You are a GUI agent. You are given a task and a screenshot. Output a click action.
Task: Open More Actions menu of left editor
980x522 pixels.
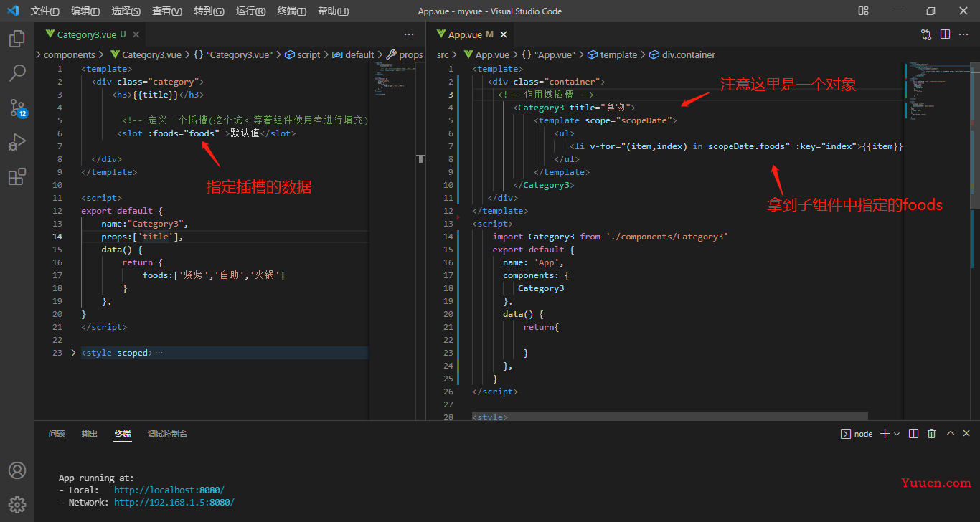409,34
